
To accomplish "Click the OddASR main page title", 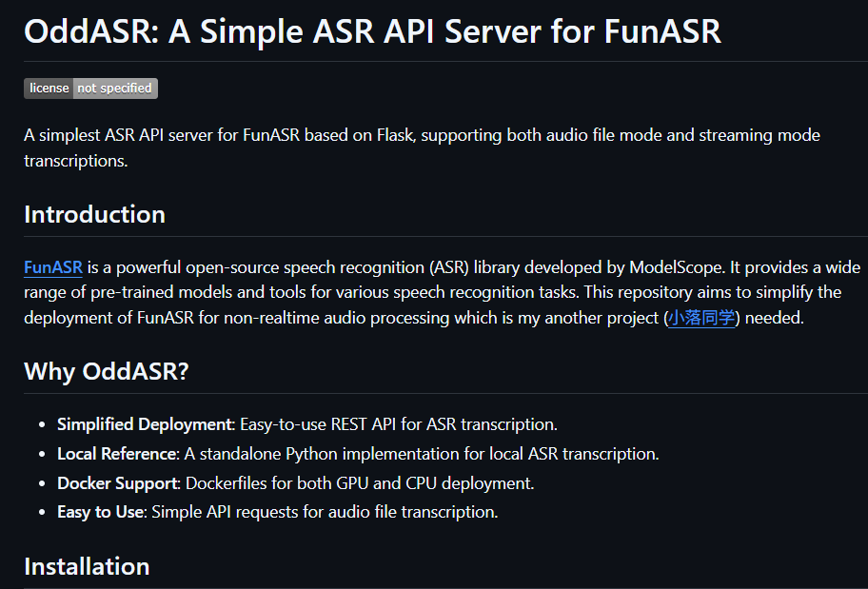I will 372,31.
